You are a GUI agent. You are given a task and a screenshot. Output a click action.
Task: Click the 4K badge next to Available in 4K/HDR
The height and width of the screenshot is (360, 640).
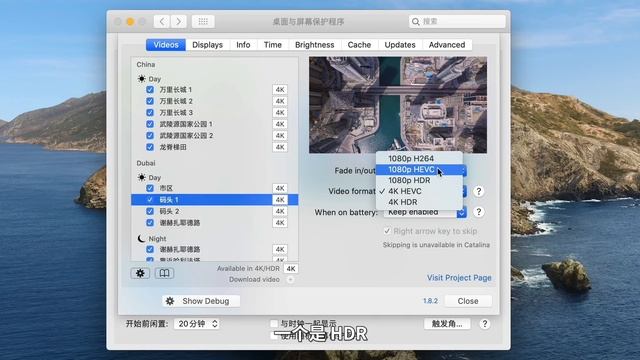[x=291, y=269]
